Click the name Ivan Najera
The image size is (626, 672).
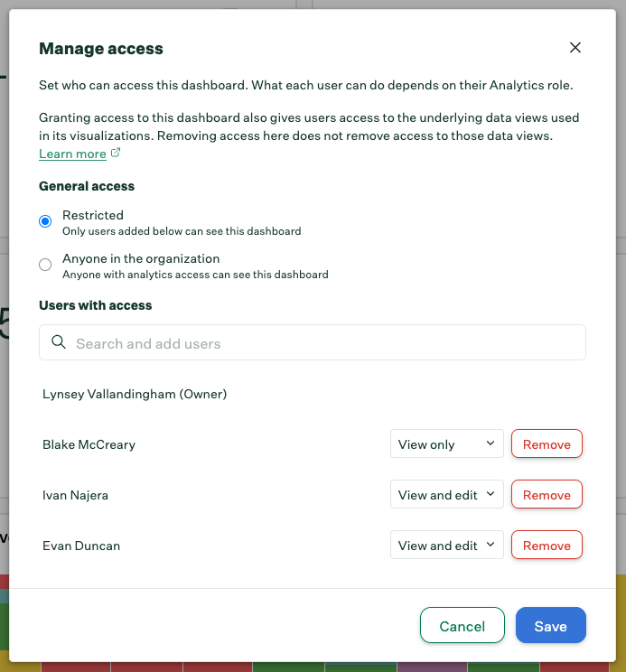click(x=75, y=495)
